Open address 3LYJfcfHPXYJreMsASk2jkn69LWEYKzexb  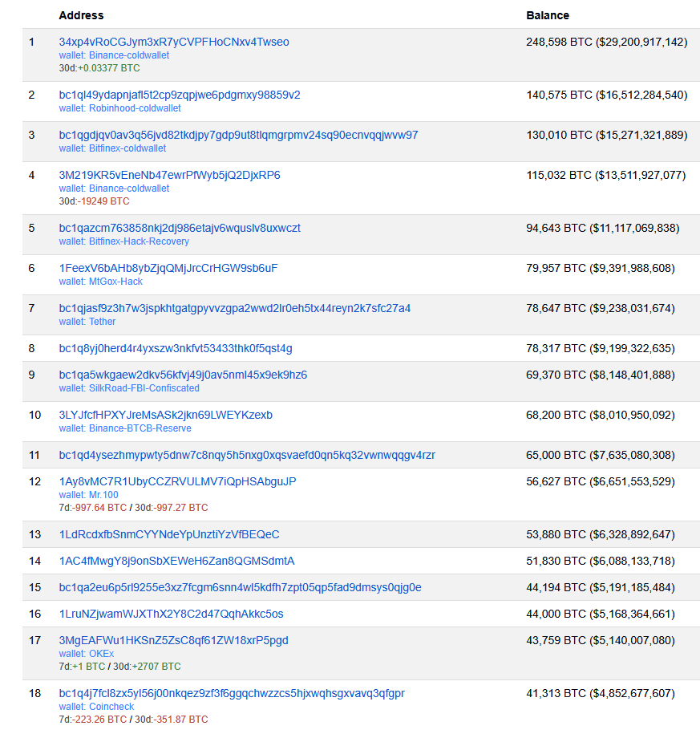[166, 415]
